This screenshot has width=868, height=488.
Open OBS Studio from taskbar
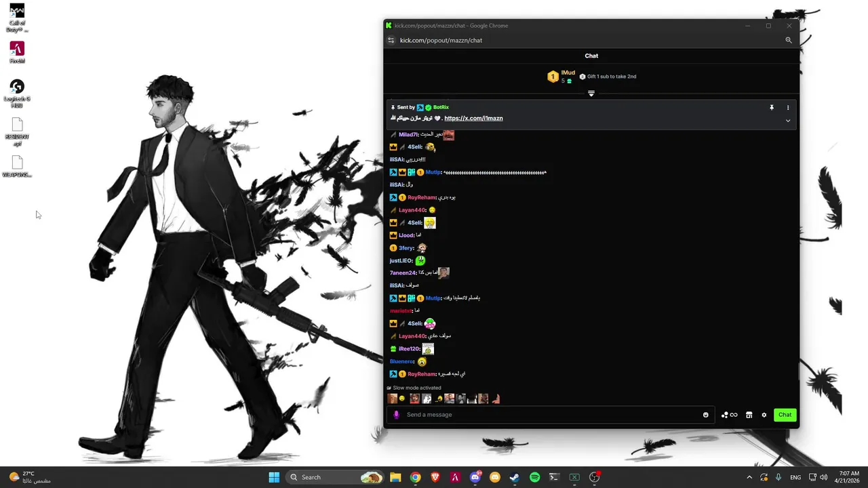click(594, 477)
